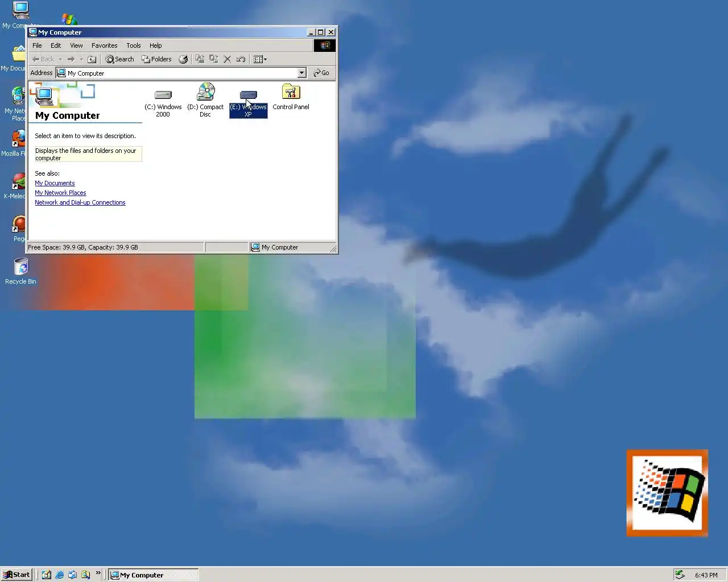Click the Free Space status bar text
Image resolution: width=728 pixels, height=582 pixels.
coord(83,247)
